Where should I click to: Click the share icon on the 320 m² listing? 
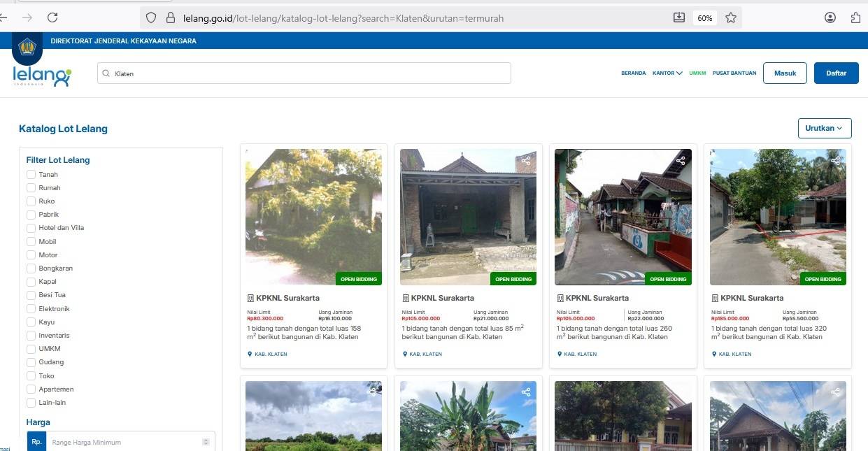pyautogui.click(x=835, y=161)
